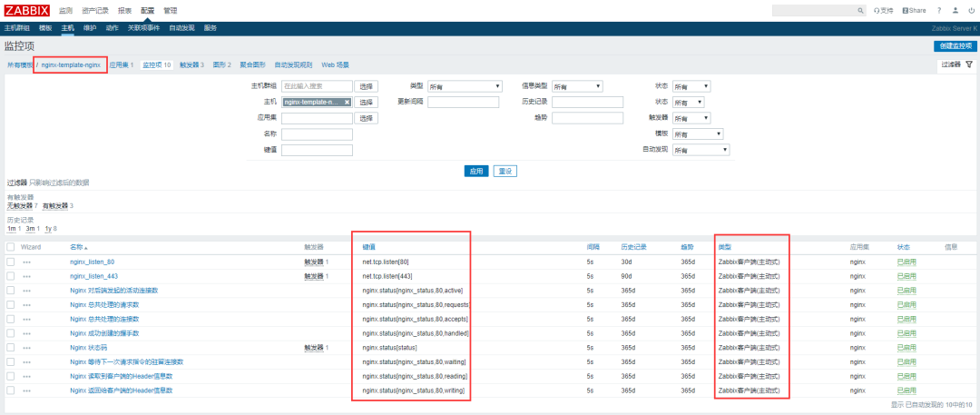Open wizard dots menu for the 80,requests item
Viewport: 980px width, 415px height.
point(27,305)
